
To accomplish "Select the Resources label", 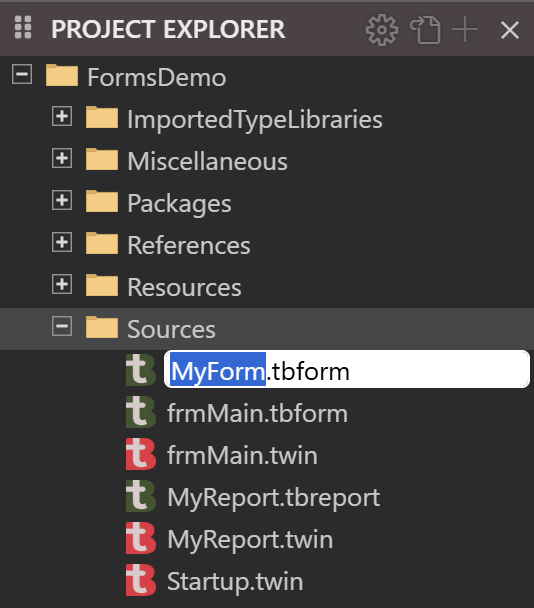I will tap(184, 288).
